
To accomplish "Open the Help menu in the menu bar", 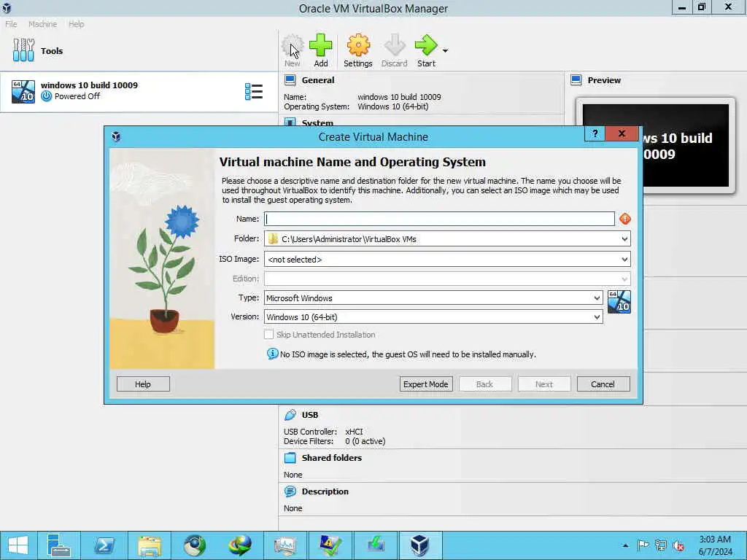I will (76, 24).
